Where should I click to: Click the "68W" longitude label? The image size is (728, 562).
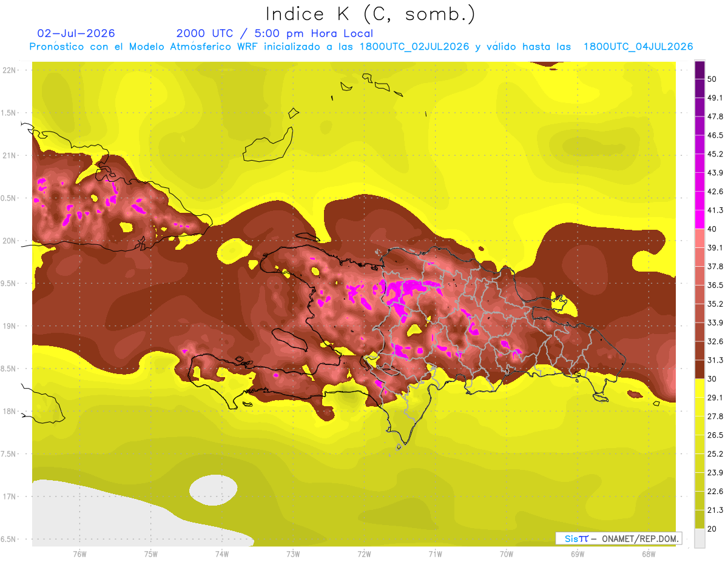[x=649, y=554]
